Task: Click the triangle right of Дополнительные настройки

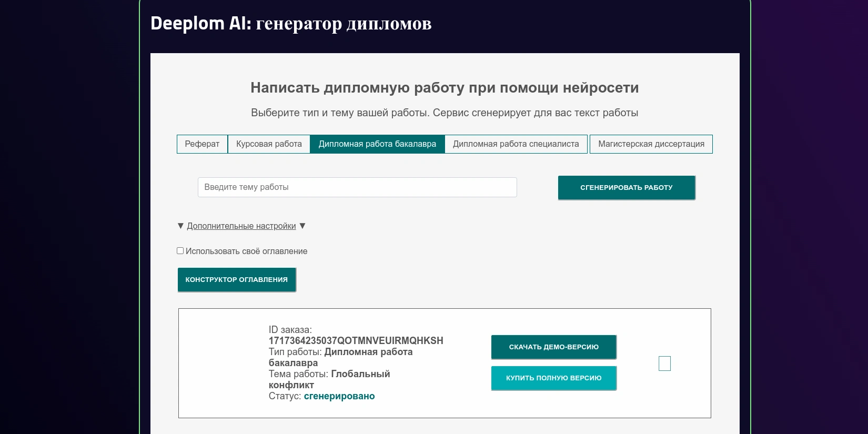Action: (x=302, y=226)
